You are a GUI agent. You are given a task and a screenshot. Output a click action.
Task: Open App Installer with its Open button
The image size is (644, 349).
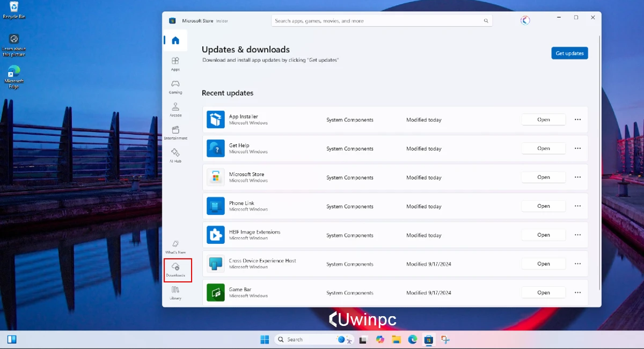544,120
